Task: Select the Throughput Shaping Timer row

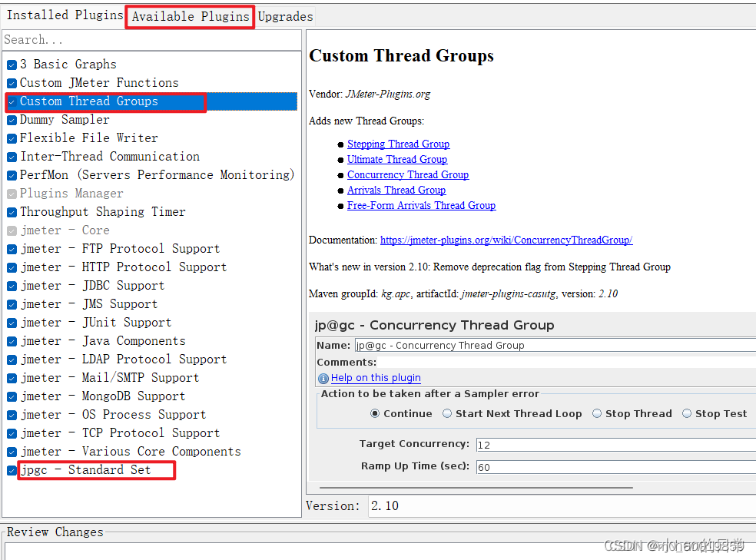Action: [151, 211]
